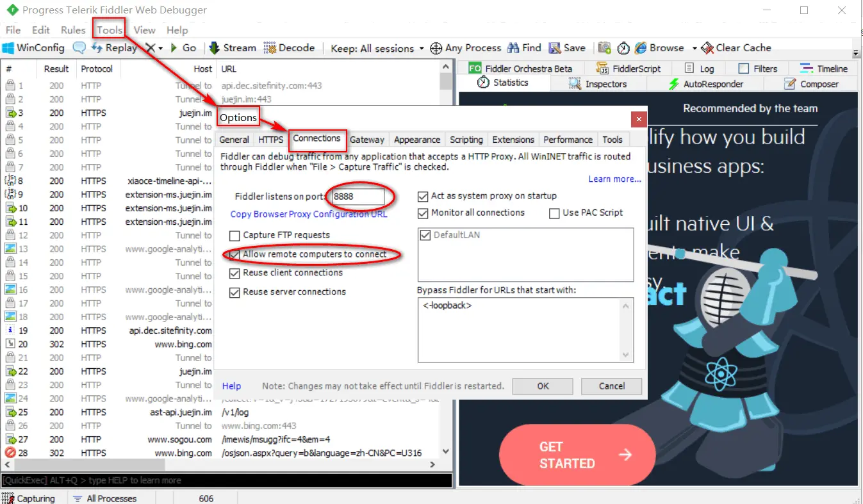Click the Bypass Fiddler URLs text box
The image size is (863, 504).
point(525,330)
